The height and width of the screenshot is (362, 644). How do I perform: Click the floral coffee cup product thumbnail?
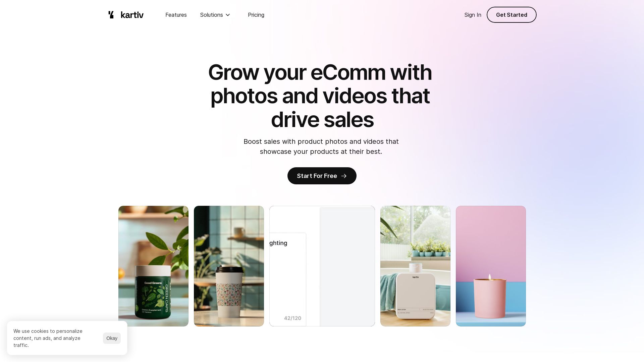[229, 266]
